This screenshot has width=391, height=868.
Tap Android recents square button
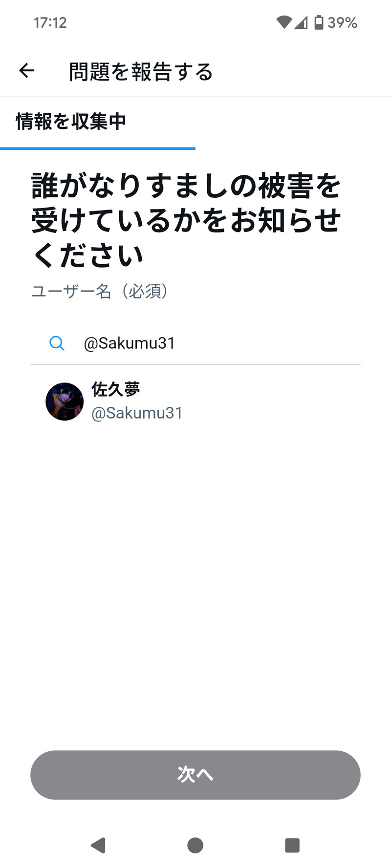pos(292,845)
